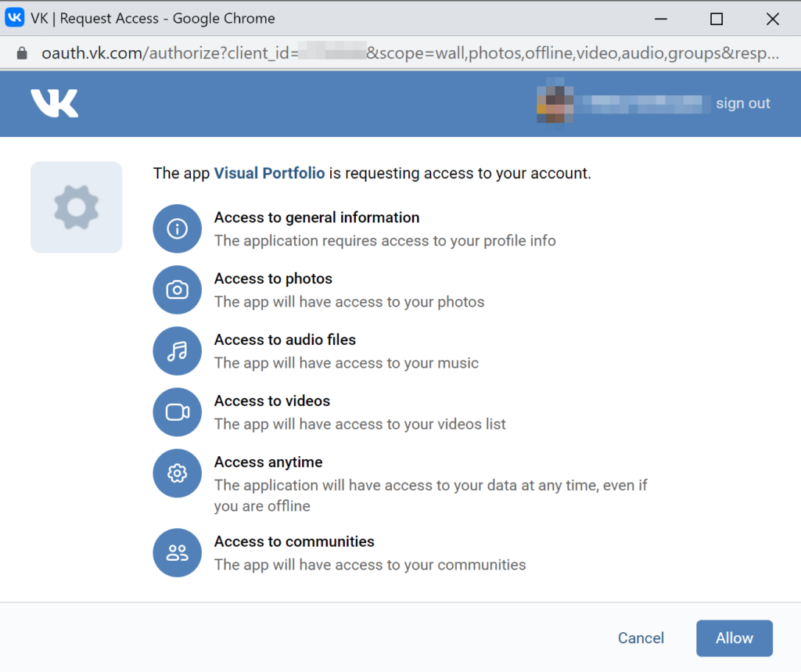This screenshot has width=801, height=672.
Task: Open the Visual Portfolio app link
Action: tap(269, 173)
